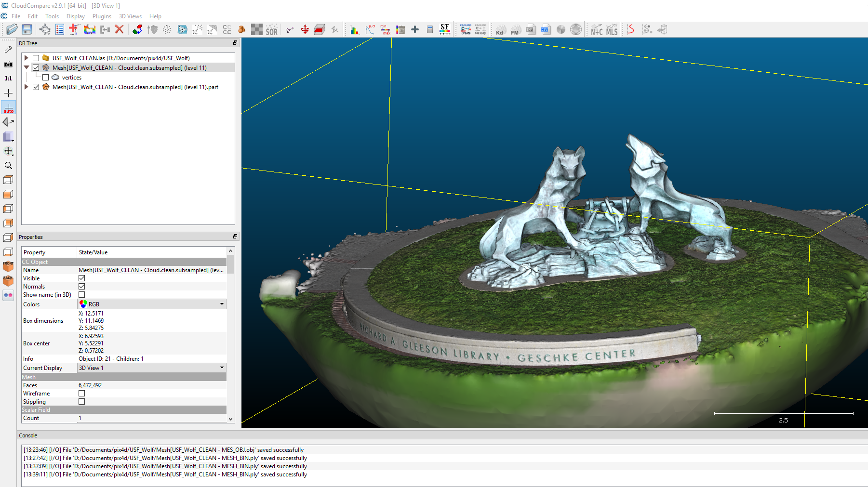The width and height of the screenshot is (868, 487).
Task: Click the last console line at 13:39:11
Action: click(165, 474)
